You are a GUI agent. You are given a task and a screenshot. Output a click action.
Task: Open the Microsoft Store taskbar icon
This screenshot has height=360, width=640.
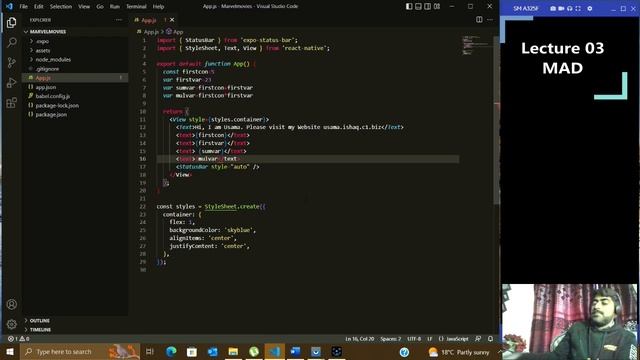(x=192, y=351)
